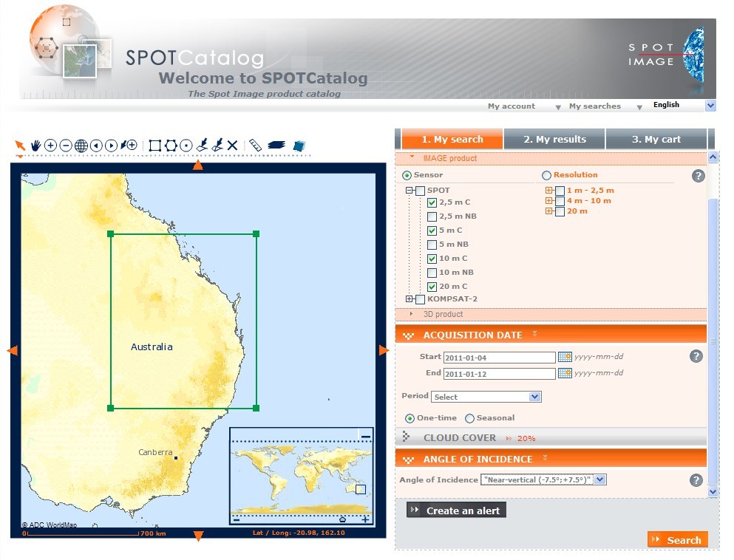Viewport: 734px width, 560px height.
Task: Pan map east with right arrow
Action: [x=384, y=350]
